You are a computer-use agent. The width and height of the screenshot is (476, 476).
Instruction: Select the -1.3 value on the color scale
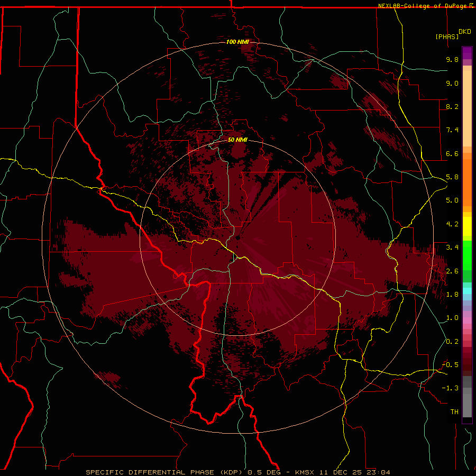pyautogui.click(x=450, y=388)
